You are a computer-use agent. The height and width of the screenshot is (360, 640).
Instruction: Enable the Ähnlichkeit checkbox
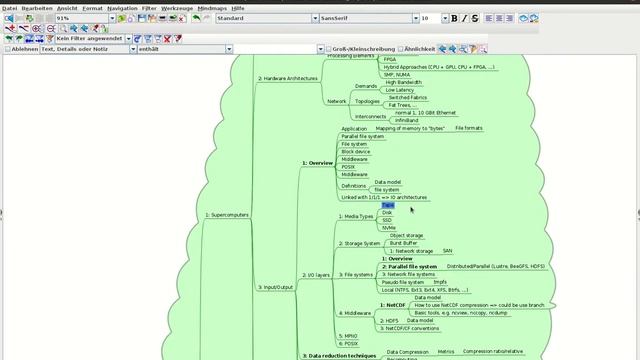pos(400,49)
